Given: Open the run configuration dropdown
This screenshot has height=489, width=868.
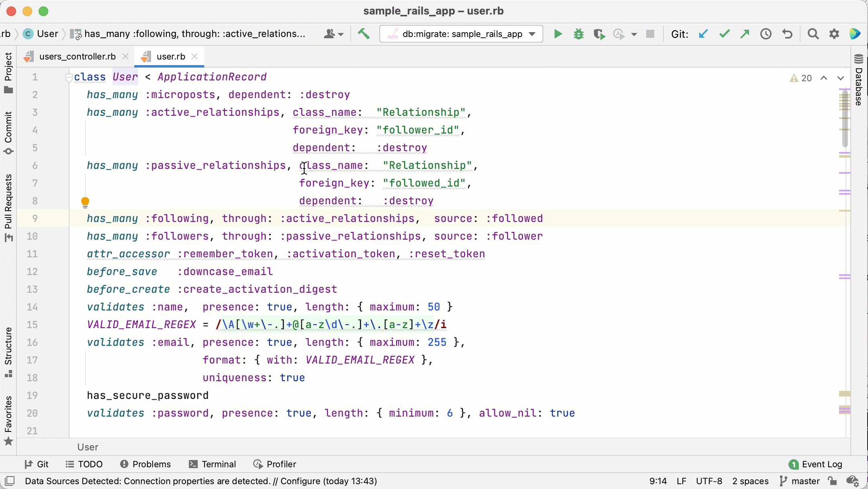Looking at the screenshot, I should click(x=532, y=34).
